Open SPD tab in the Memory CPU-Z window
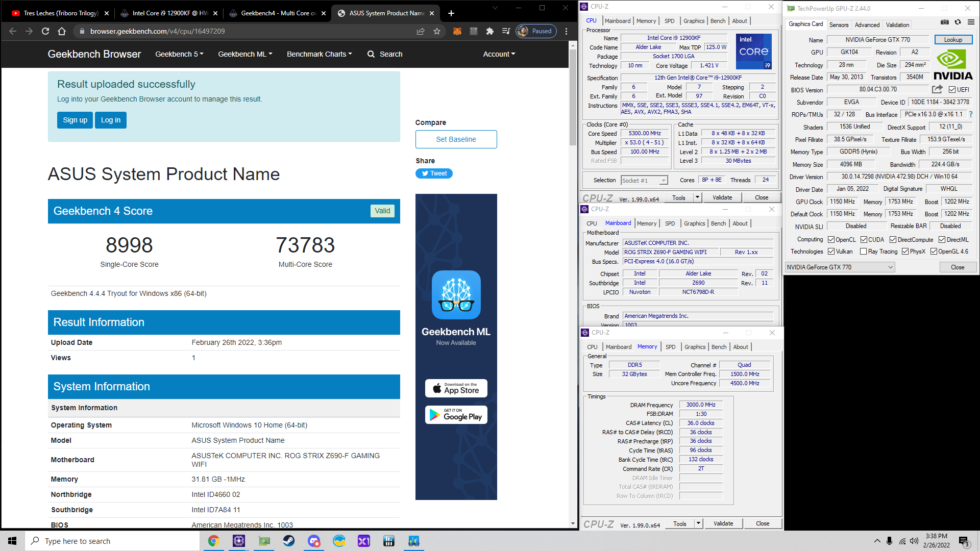The width and height of the screenshot is (980, 551). (670, 347)
